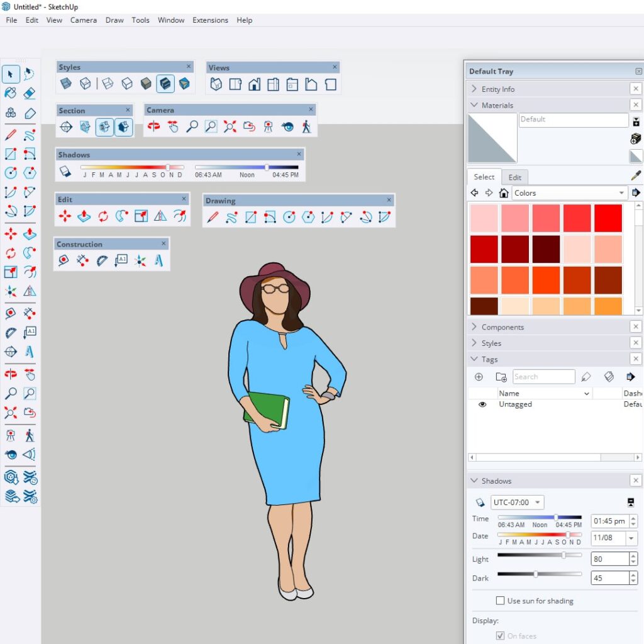This screenshot has width=644, height=644.
Task: Open the UTC-07:00 time zone dropdown
Action: pos(518,502)
